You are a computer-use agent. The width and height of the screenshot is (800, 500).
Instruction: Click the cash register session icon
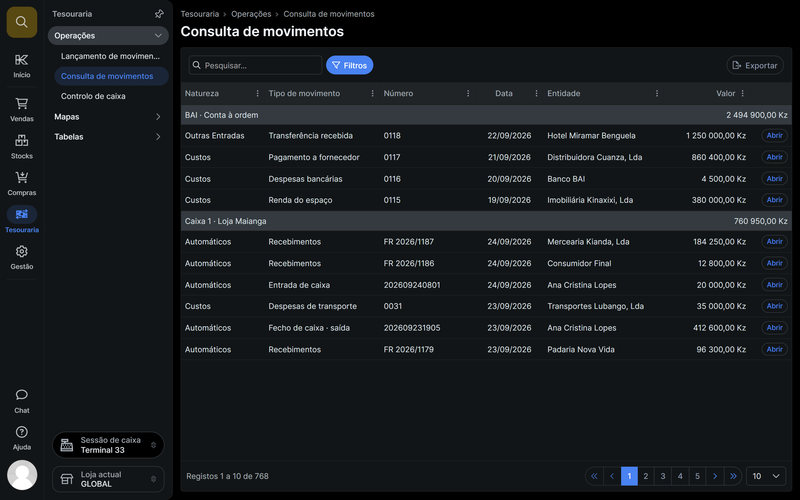[67, 445]
